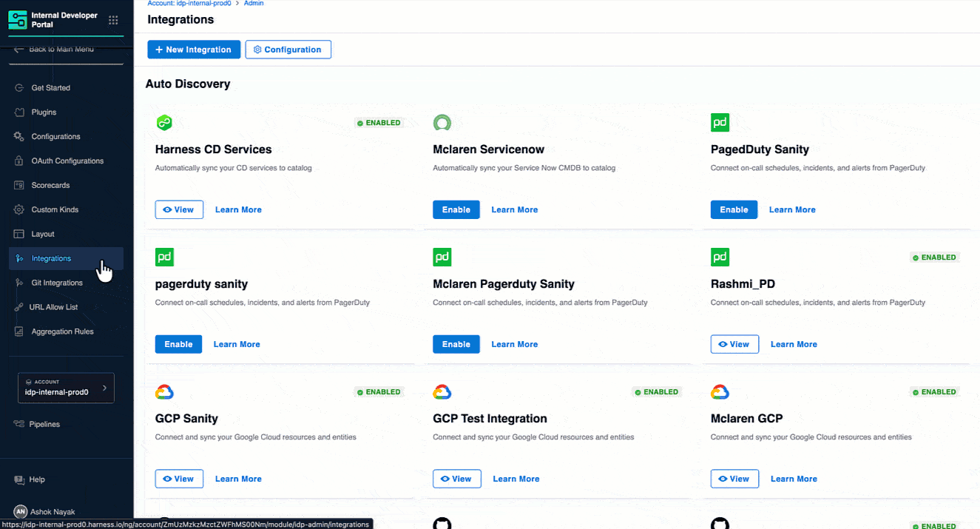Open Git Integrations from the sidebar

pos(55,283)
